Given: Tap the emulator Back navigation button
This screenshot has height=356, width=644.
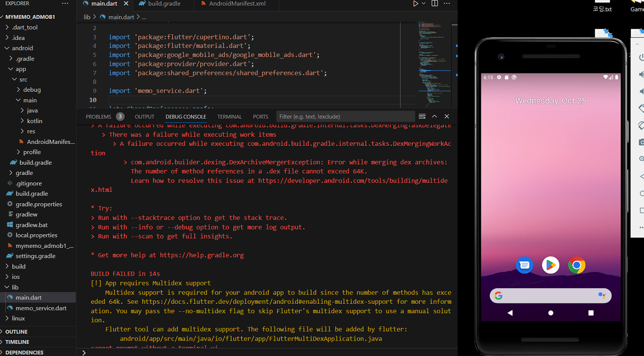Looking at the screenshot, I should [x=510, y=313].
